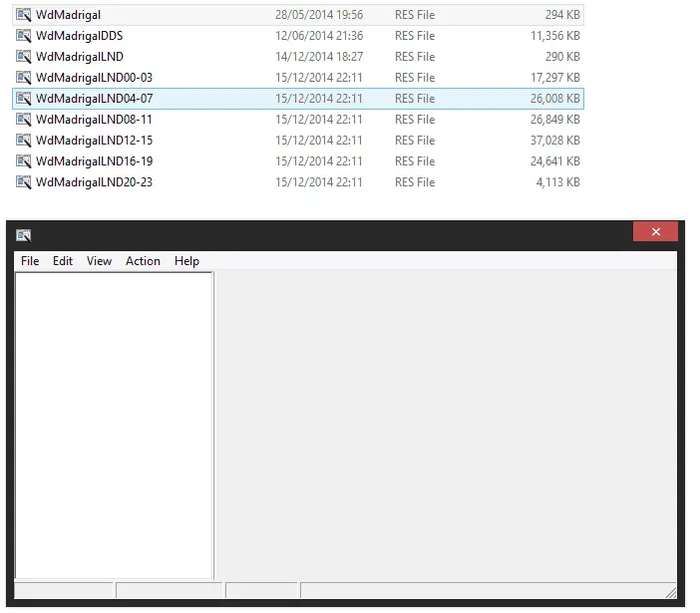Image resolution: width=700 pixels, height=613 pixels.
Task: Click size value 294 KB
Action: point(562,15)
